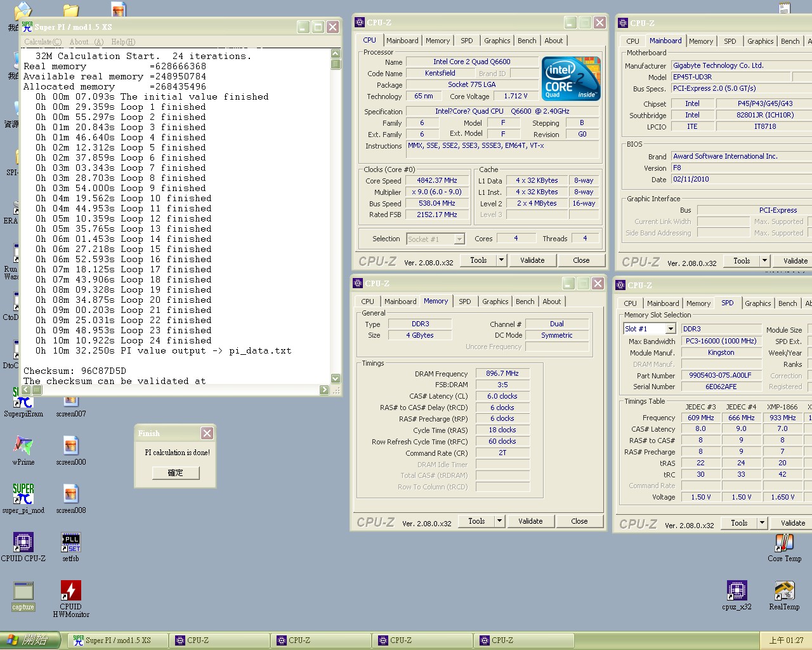812x650 pixels.
Task: Click Validate button in SPD window
Action: (x=792, y=523)
